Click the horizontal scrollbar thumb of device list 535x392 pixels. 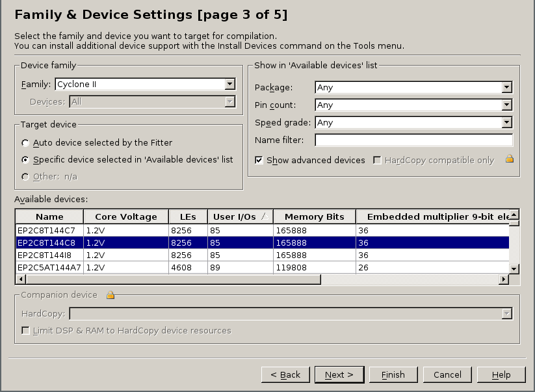[174, 280]
